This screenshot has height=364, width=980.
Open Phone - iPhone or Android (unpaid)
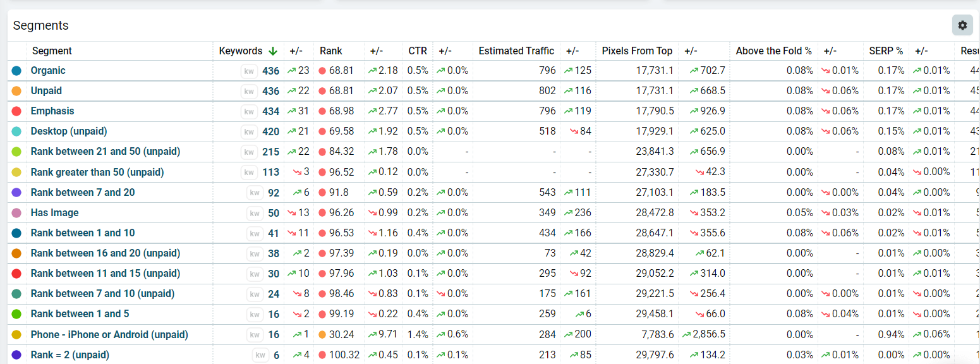(x=109, y=335)
